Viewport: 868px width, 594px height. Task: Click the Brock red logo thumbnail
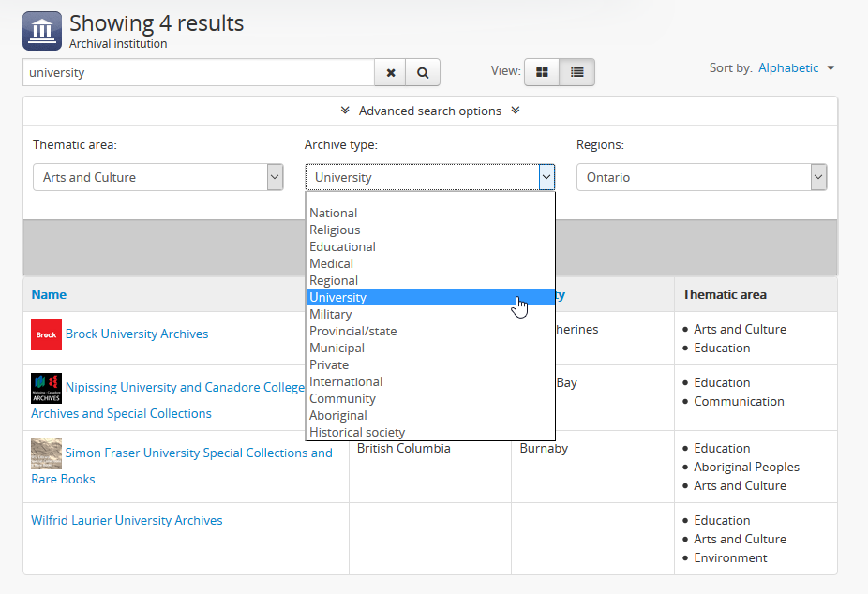[x=46, y=334]
